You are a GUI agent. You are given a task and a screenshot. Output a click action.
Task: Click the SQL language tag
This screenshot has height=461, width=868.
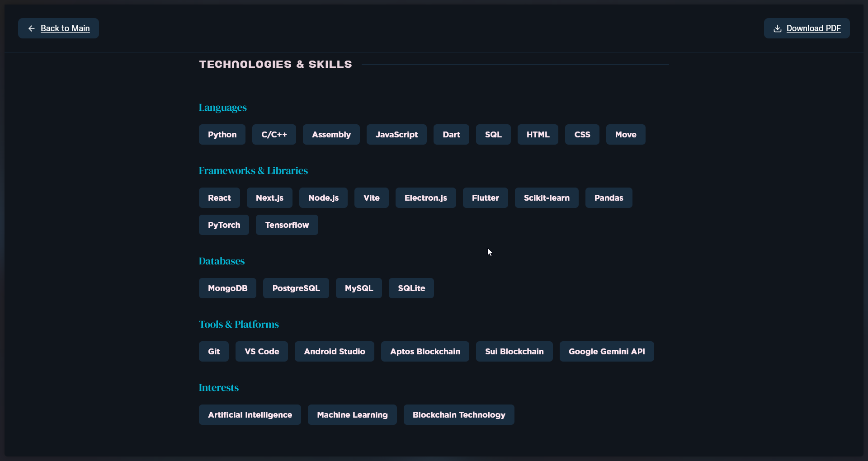493,135
